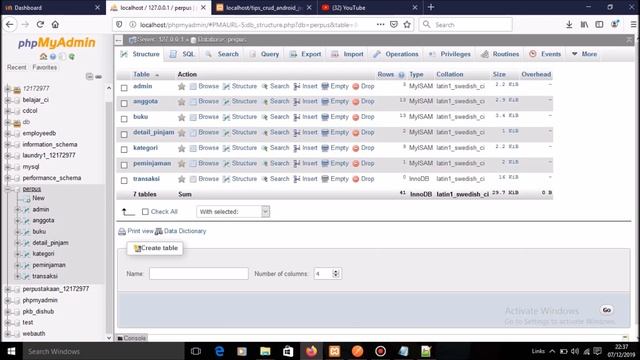Open Firefox from the Windows taskbar
640x360 pixels.
[x=311, y=351]
